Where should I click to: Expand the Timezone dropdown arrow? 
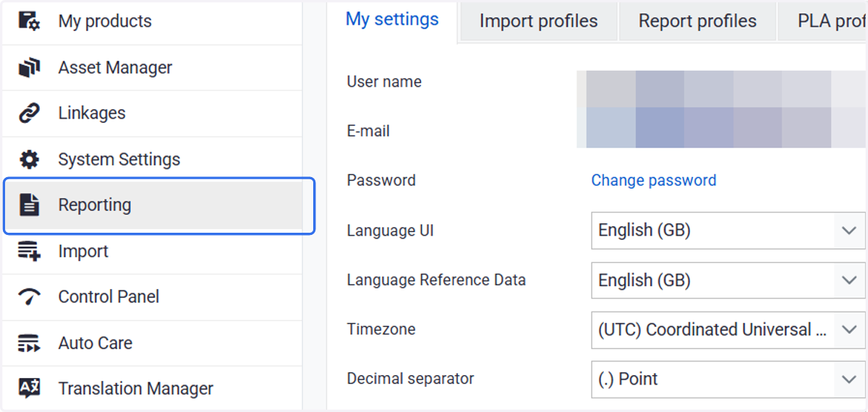[x=849, y=330]
